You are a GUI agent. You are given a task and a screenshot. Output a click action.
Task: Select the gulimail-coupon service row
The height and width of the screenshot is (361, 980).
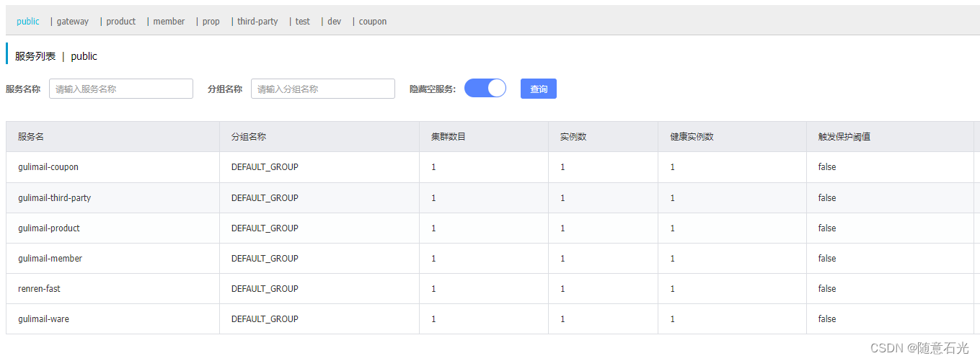(490, 167)
